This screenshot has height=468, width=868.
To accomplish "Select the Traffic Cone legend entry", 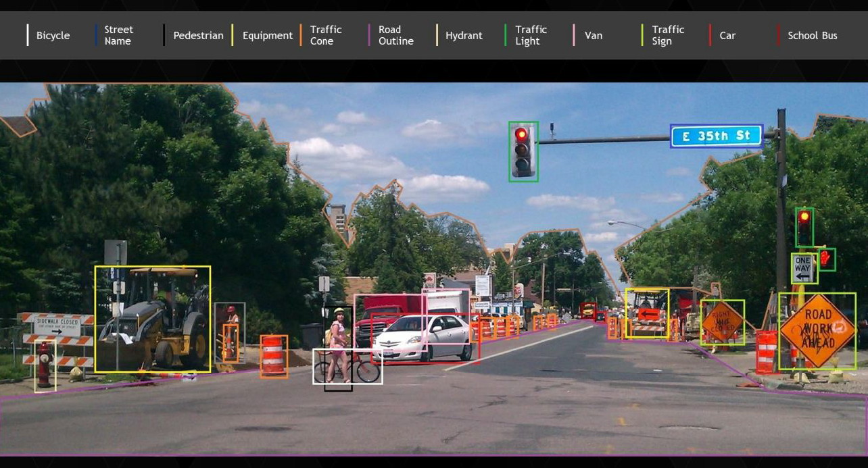I will point(325,35).
